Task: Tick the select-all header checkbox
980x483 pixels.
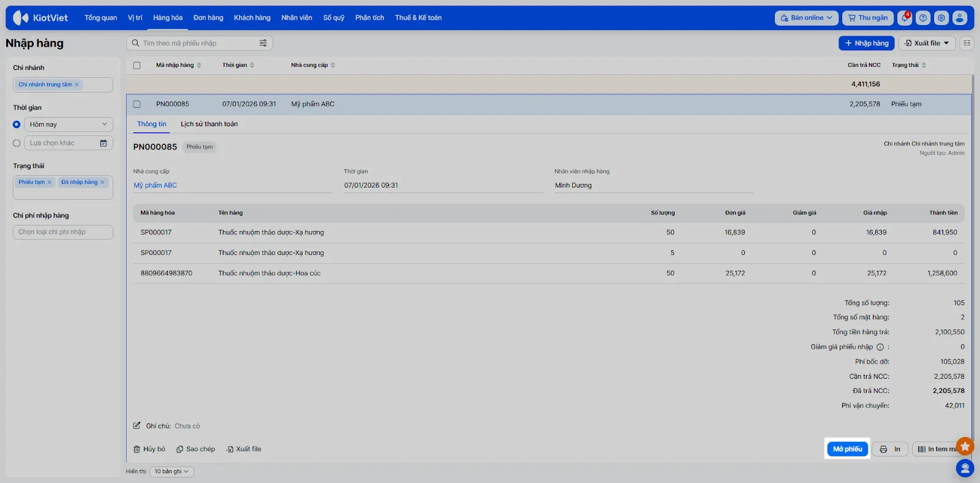Action: coord(137,65)
